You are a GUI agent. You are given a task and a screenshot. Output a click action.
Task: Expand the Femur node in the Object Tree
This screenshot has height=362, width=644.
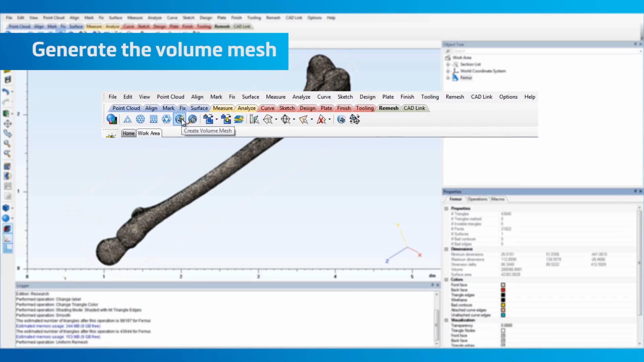tap(448, 77)
